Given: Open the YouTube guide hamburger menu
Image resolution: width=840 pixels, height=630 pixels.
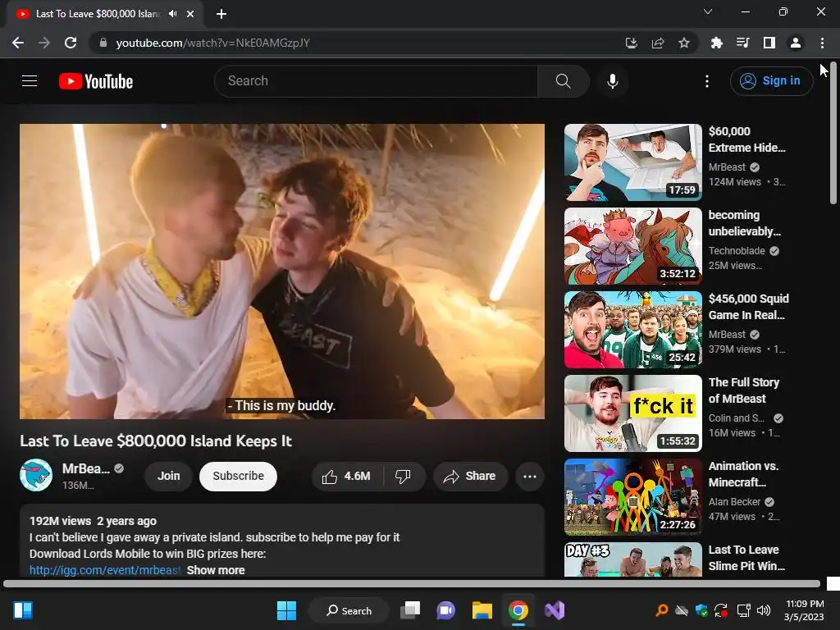Looking at the screenshot, I should [x=30, y=81].
